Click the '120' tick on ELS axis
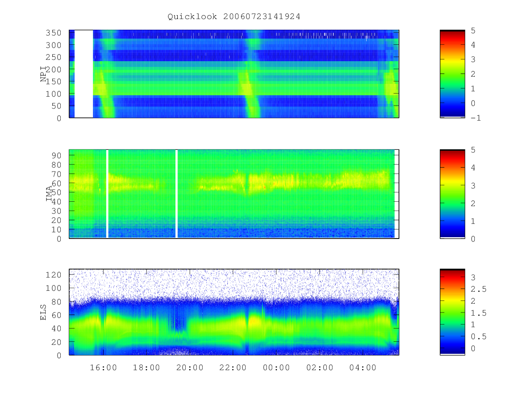The width and height of the screenshot is (532, 399). [54, 274]
